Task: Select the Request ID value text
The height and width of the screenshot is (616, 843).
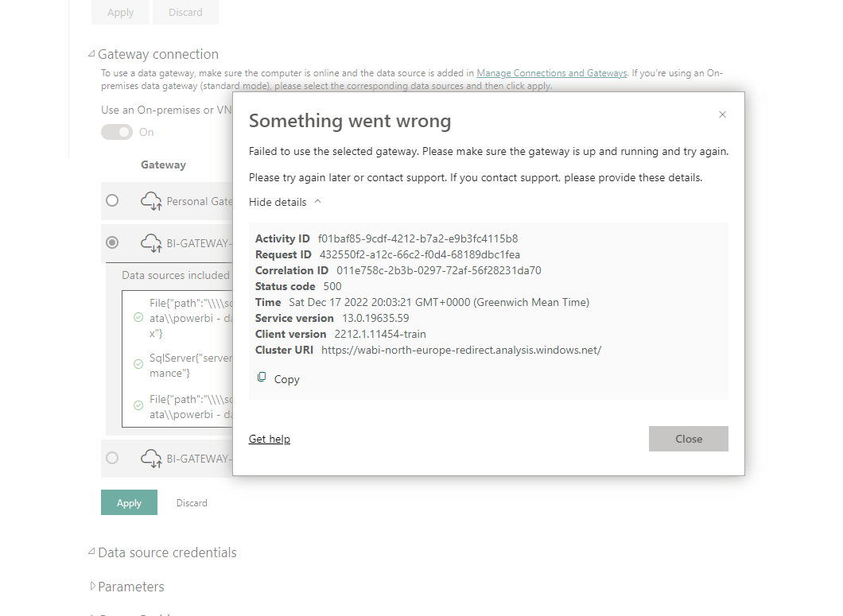Action: click(420, 254)
